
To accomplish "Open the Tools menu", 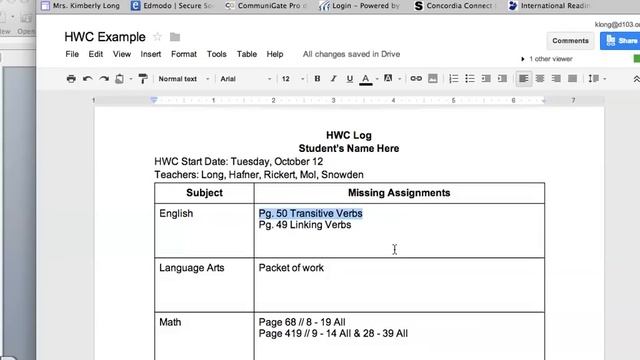I will click(x=216, y=54).
